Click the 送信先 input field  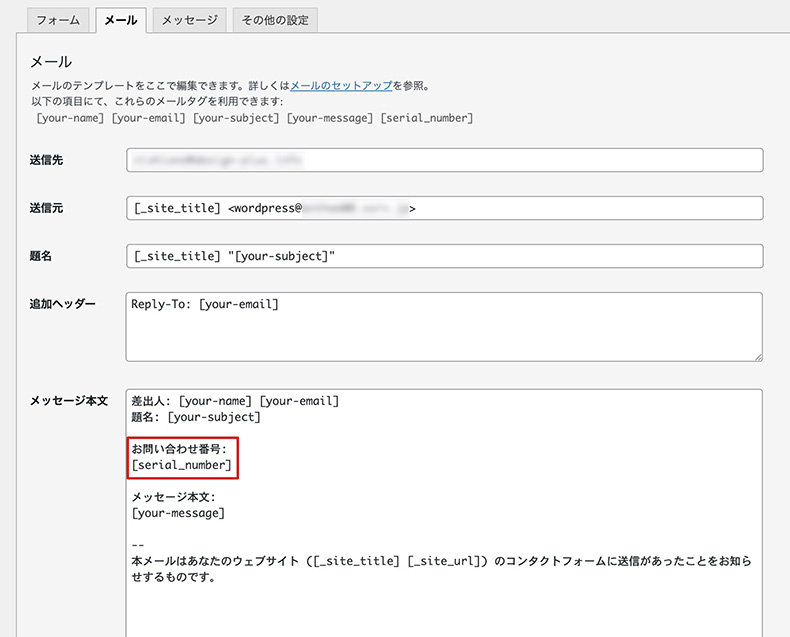coord(444,160)
